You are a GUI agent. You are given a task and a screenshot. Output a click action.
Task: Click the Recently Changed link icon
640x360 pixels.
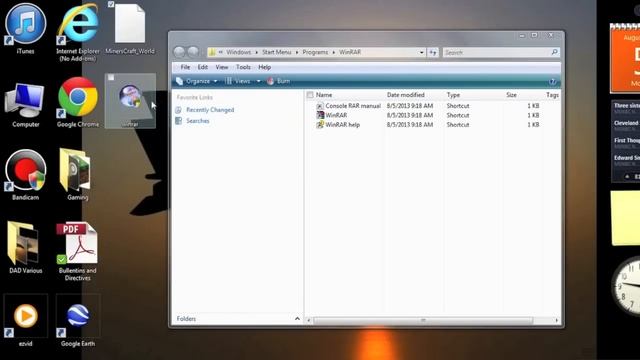point(178,110)
